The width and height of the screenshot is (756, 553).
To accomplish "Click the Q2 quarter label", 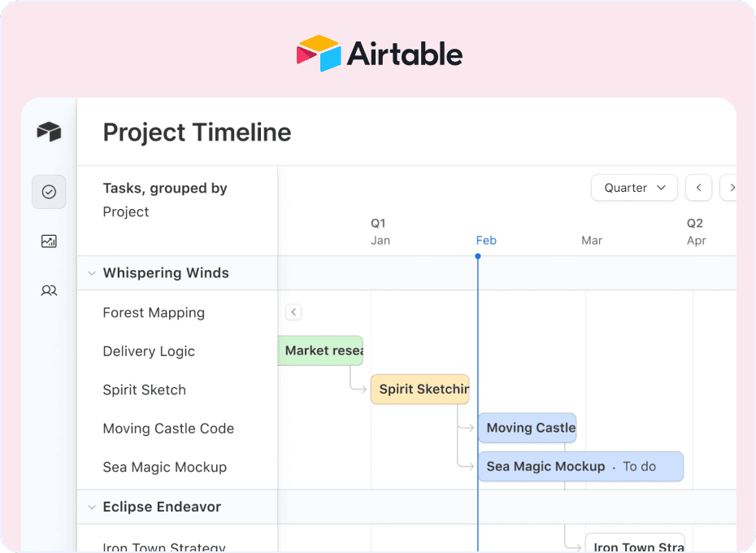I will point(695,223).
